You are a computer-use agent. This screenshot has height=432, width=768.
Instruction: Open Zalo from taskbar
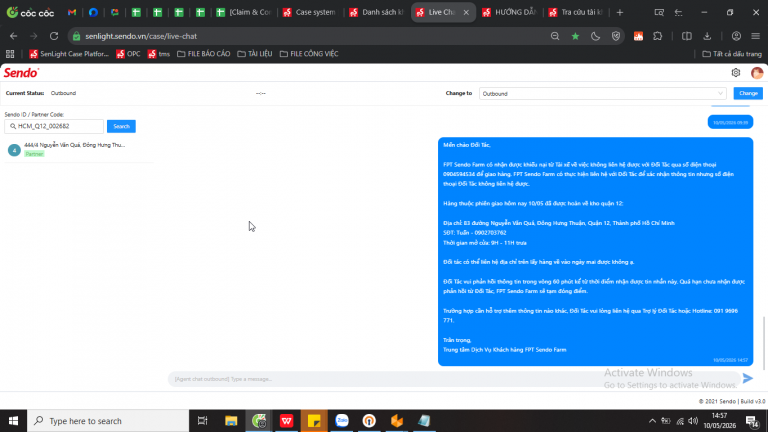[x=342, y=421]
